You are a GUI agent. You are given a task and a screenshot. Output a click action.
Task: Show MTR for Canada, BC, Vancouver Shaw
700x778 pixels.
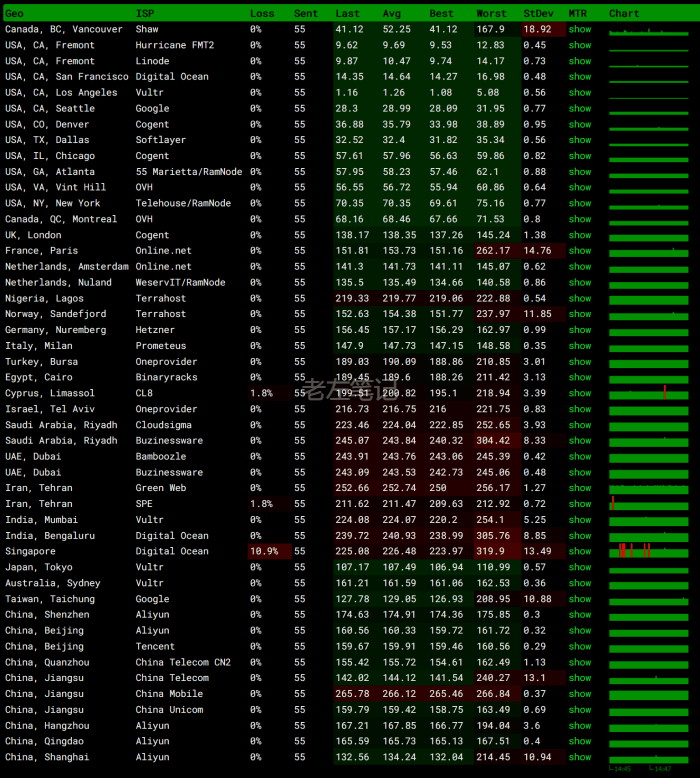point(579,29)
